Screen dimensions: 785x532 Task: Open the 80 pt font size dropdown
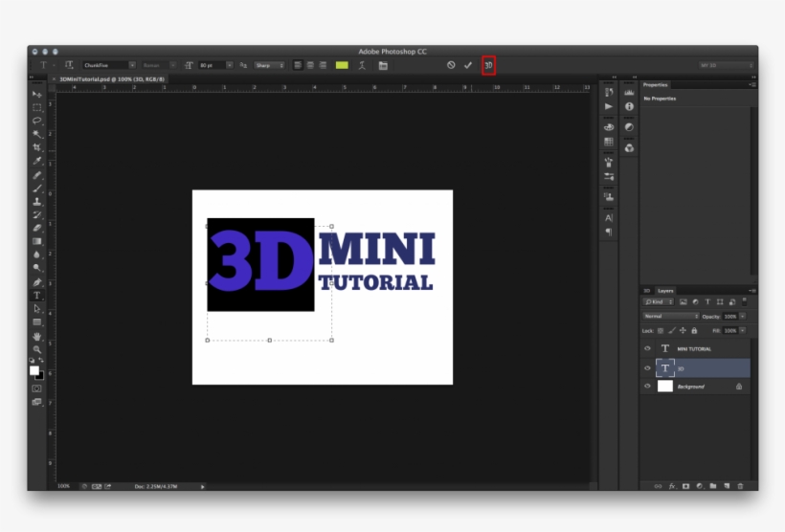[x=230, y=65]
